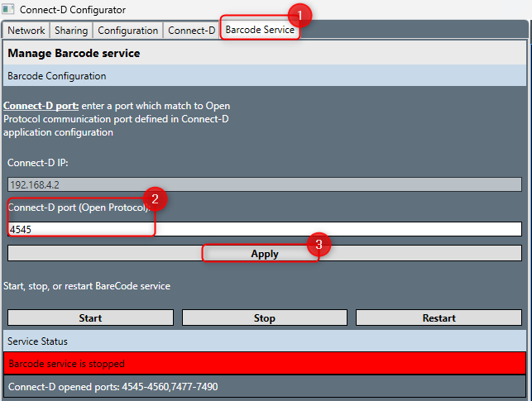Click the Connect-D Configurator window icon
Screen dimensions: 532x401
click(x=8, y=9)
